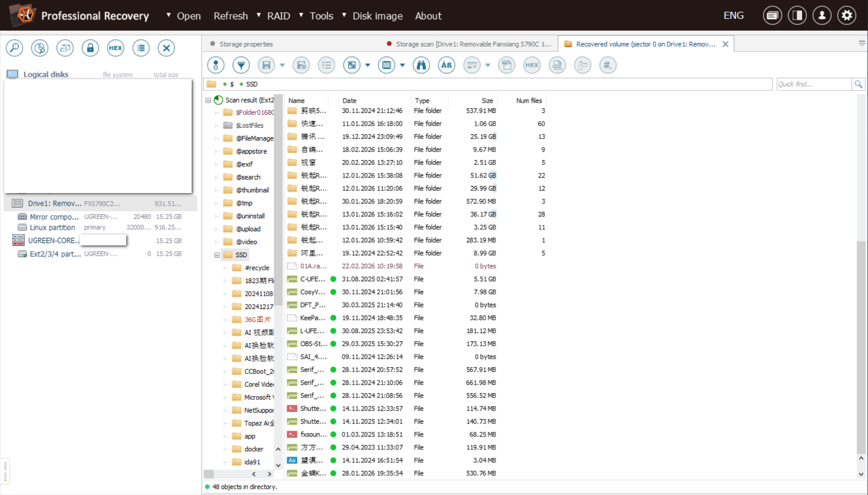Screen dimensions: 868x495
Task: Click the Quick find input field
Action: [x=813, y=84]
